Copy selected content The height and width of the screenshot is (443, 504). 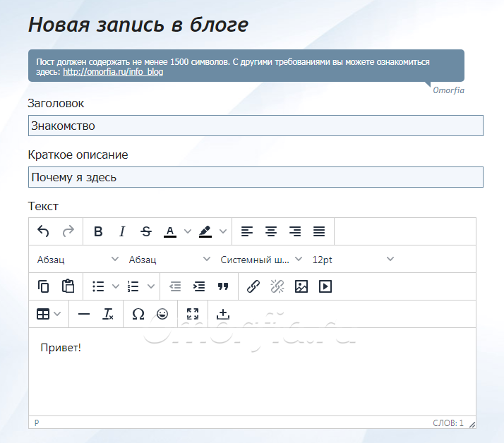point(43,286)
